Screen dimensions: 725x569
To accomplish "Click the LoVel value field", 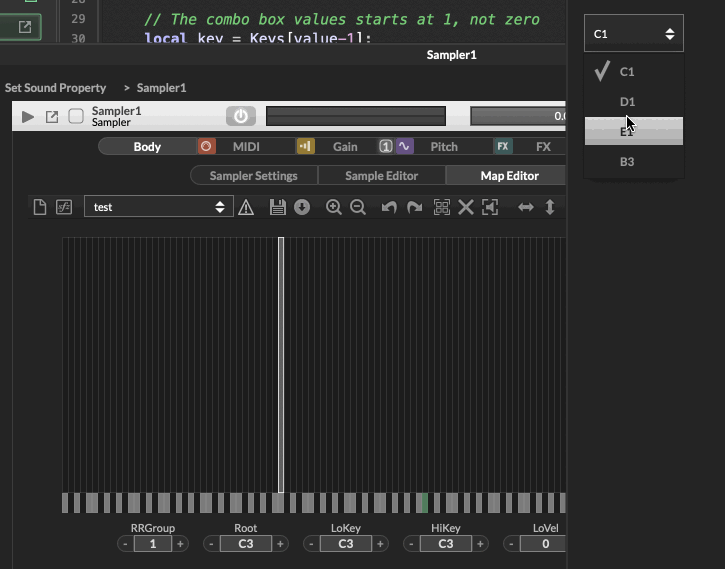I will click(543, 544).
